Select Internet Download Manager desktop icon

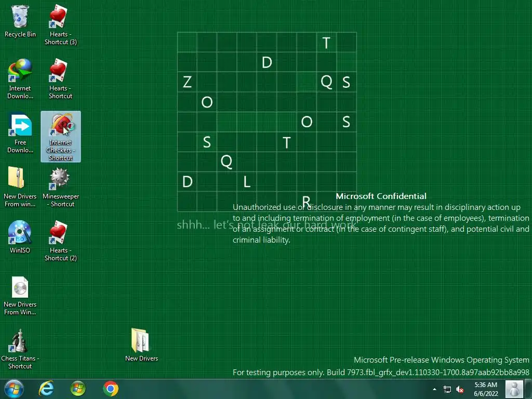coord(20,79)
